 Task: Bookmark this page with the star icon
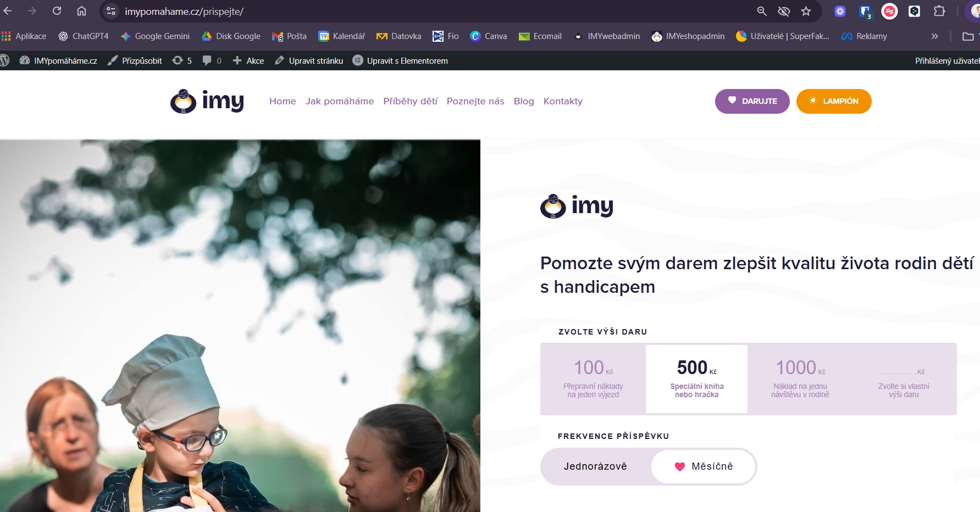coord(806,11)
